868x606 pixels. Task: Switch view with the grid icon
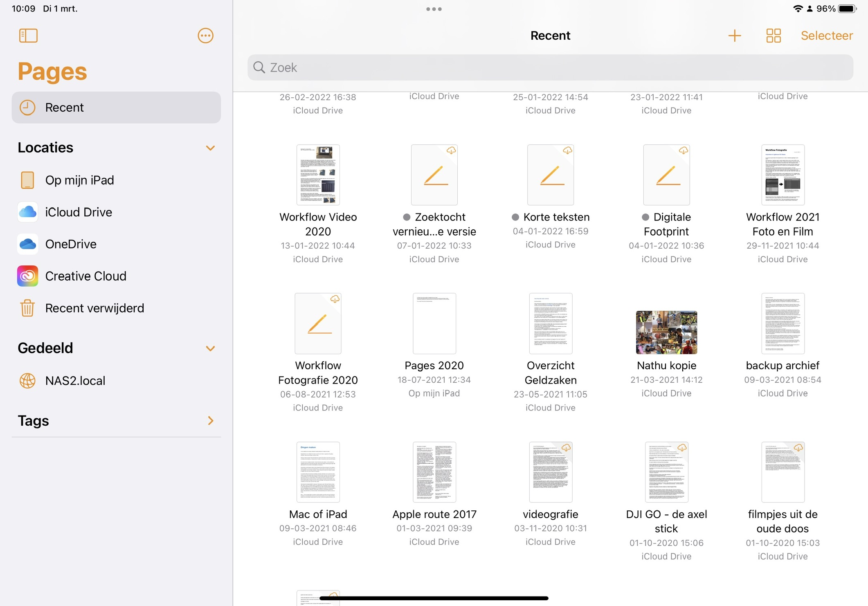pos(773,36)
